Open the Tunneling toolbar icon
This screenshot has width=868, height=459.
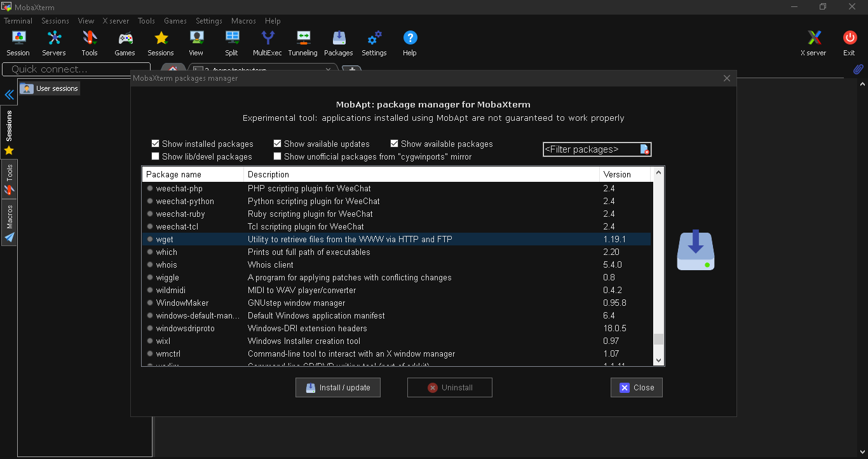[x=303, y=43]
